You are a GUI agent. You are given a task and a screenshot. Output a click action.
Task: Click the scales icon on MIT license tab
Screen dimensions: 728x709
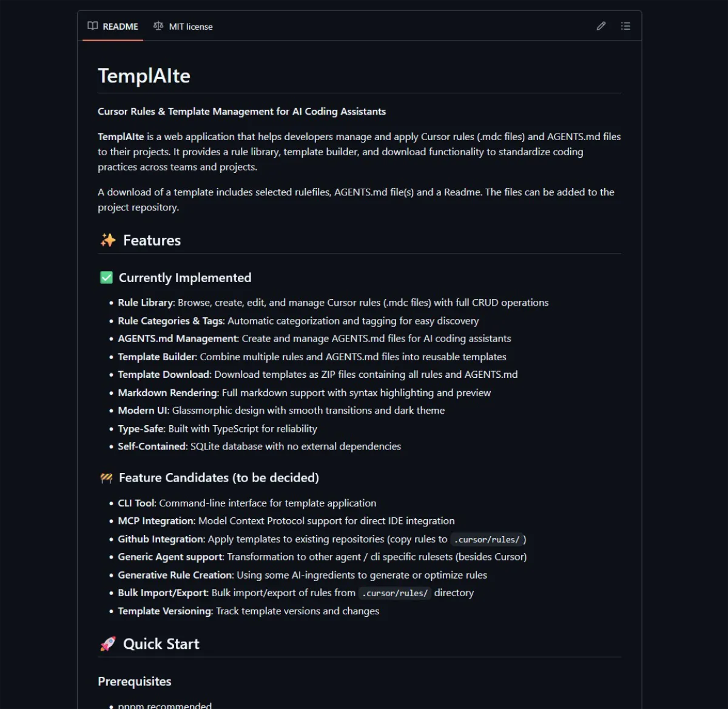(x=157, y=26)
